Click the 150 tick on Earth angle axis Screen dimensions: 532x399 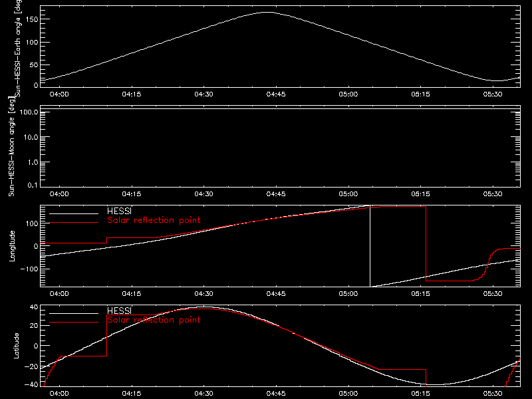click(x=32, y=19)
